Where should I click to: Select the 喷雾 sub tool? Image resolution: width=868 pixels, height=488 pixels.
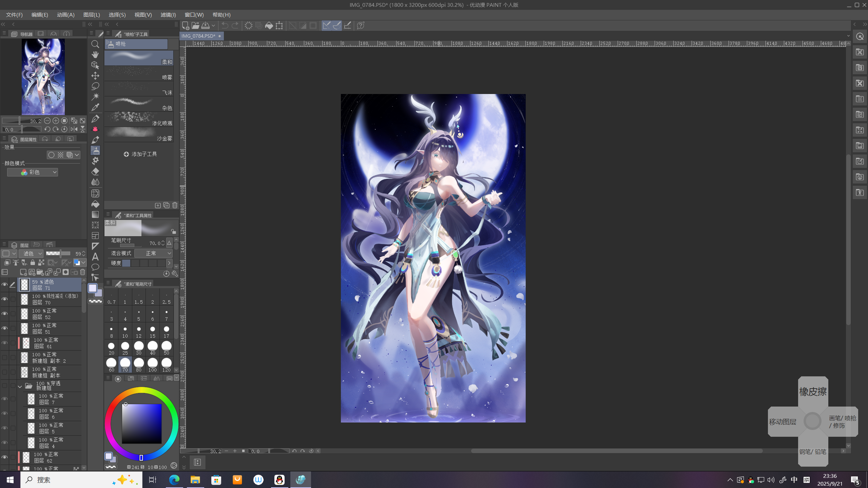139,74
